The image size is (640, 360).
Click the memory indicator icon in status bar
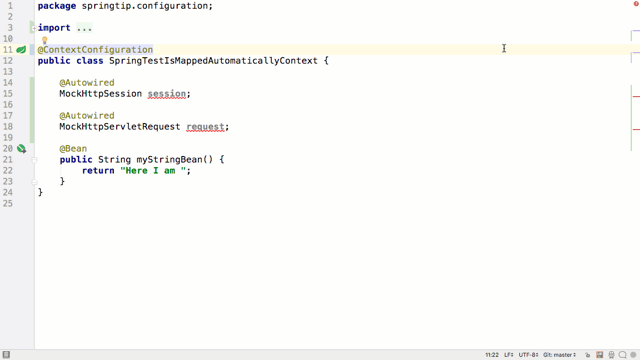(x=600, y=355)
